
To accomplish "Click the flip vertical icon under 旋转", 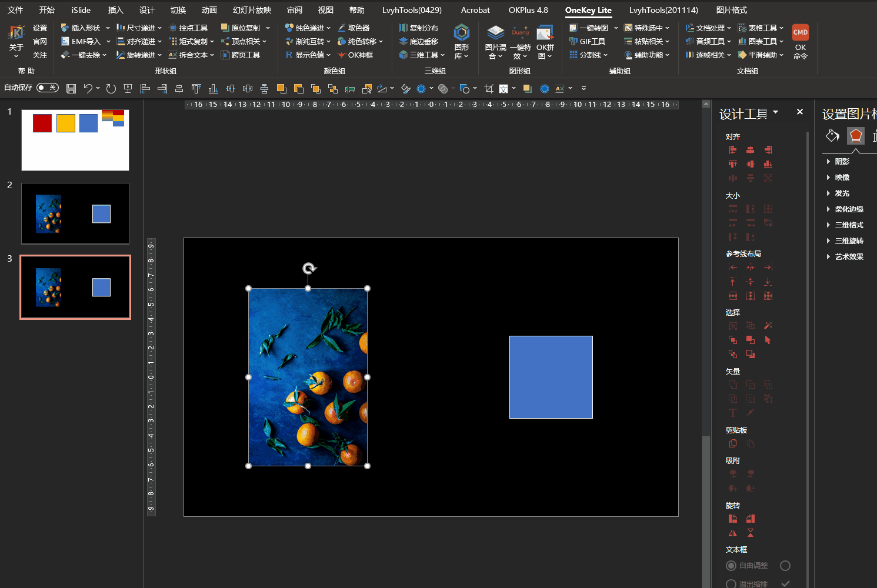I will [x=751, y=533].
